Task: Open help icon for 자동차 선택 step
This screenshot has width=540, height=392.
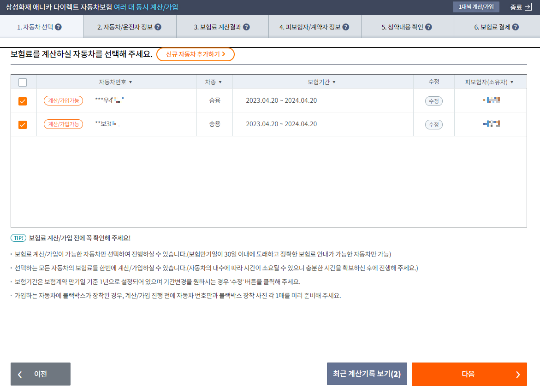Action: pyautogui.click(x=59, y=27)
